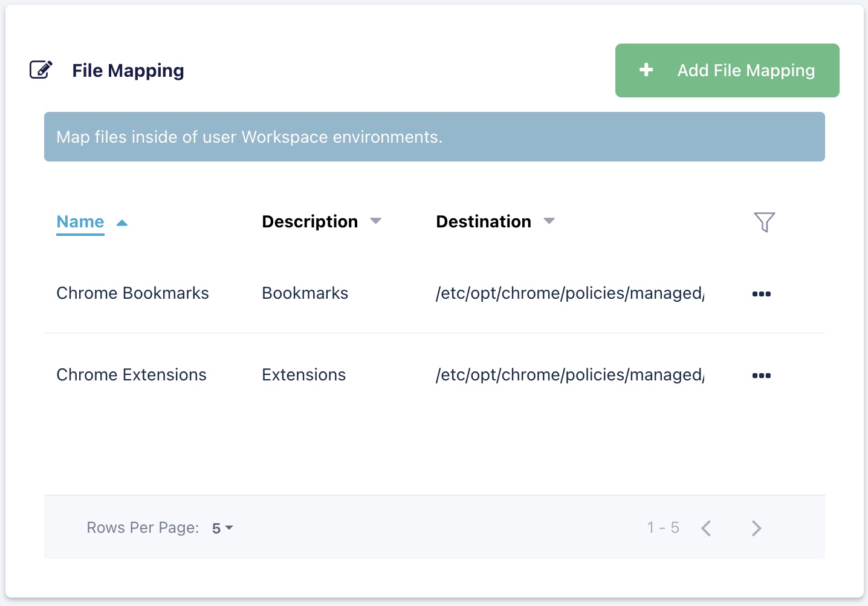Click the edit icon beside File Mapping title
868x606 pixels.
point(41,70)
